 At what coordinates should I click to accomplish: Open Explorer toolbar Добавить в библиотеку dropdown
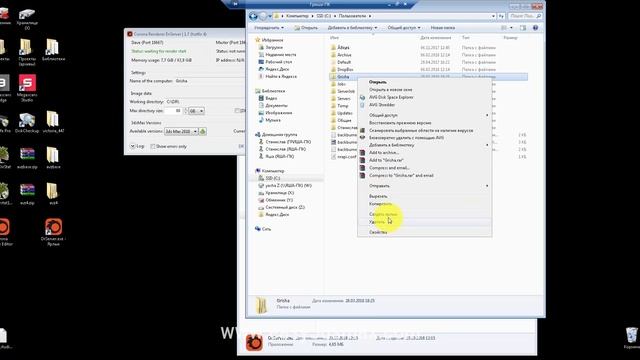(352, 28)
